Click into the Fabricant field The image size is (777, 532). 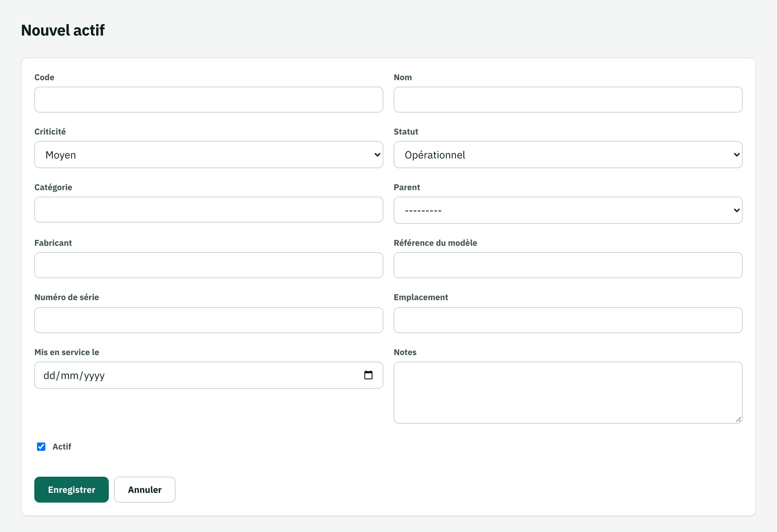pos(208,265)
